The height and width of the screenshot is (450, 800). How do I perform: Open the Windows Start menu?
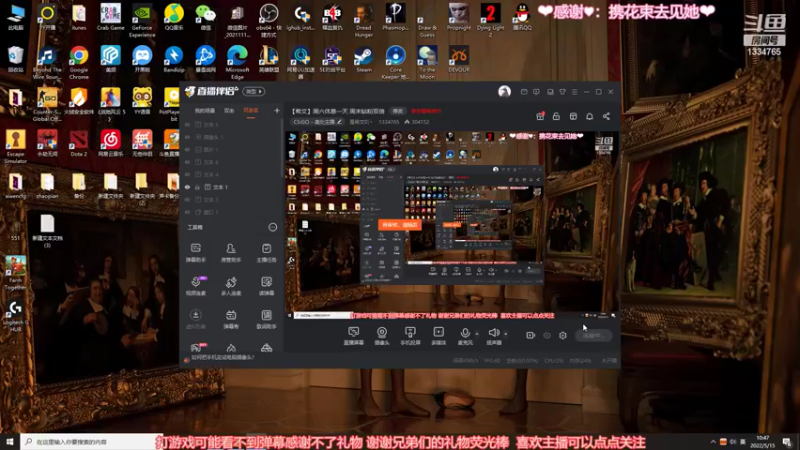10,441
